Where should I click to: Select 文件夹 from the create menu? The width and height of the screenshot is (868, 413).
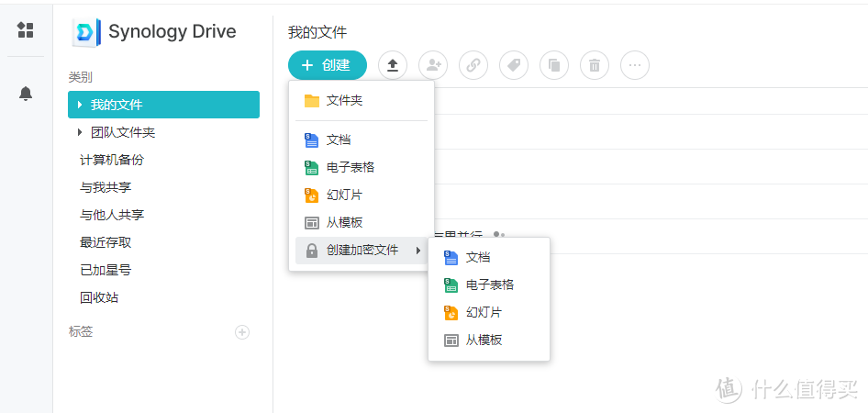point(344,100)
